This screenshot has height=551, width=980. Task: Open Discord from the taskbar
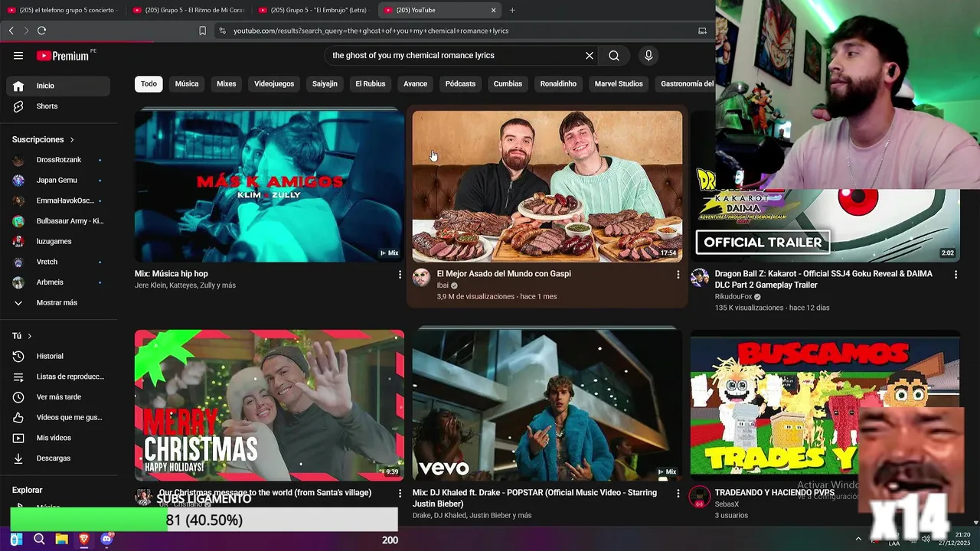point(106,540)
